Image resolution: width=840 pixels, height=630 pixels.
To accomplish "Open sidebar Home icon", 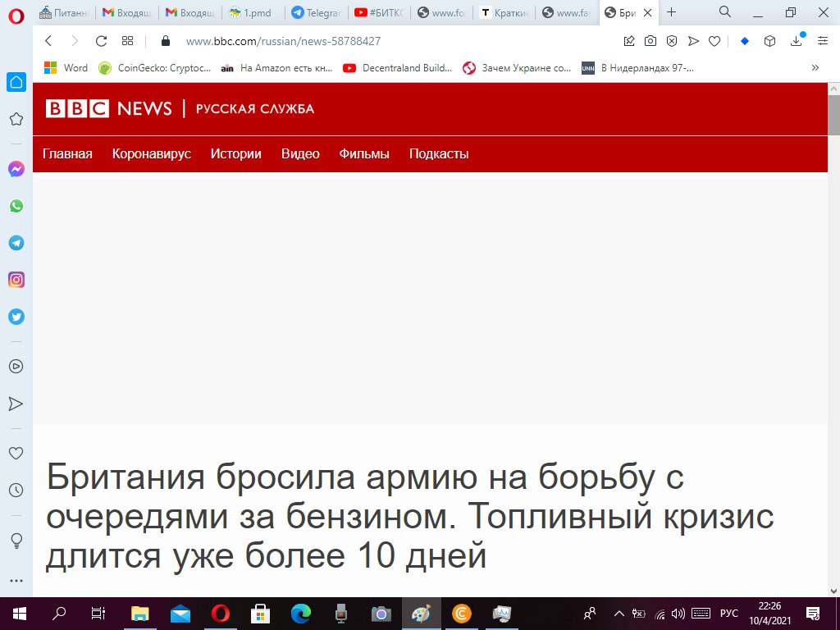I will [x=16, y=82].
